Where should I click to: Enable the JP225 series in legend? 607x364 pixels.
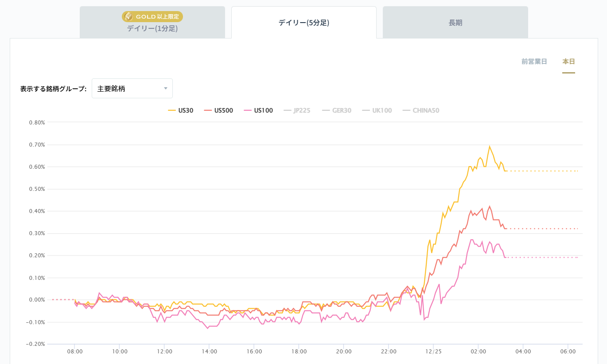[297, 110]
